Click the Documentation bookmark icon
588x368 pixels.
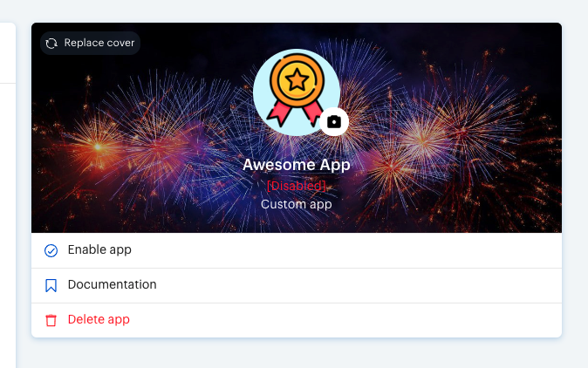coord(51,285)
